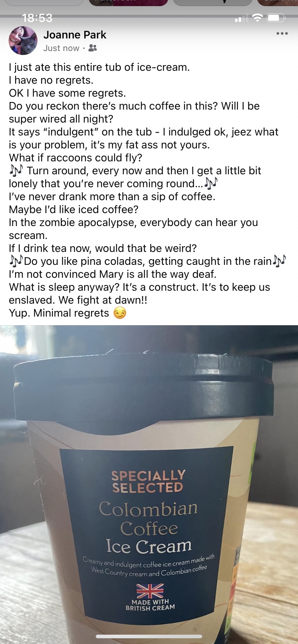298x644 pixels.
Task: Tap the Just now timestamp
Action: [x=61, y=48]
